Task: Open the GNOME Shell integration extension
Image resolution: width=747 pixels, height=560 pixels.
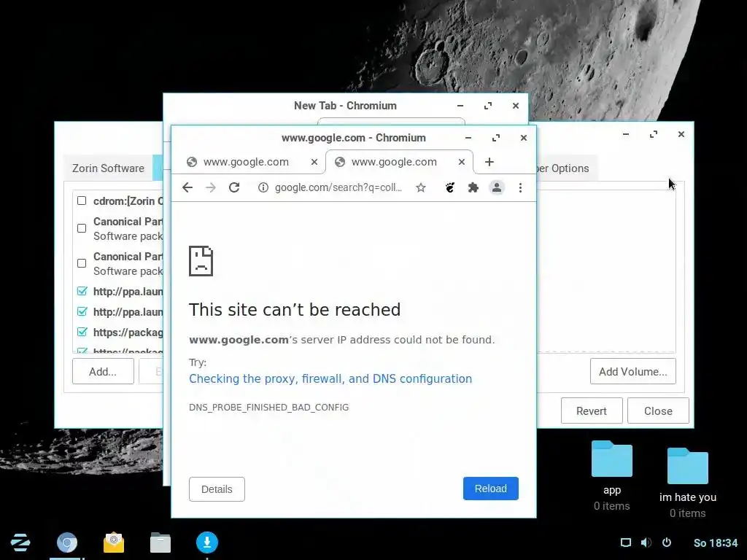Action: pos(449,187)
